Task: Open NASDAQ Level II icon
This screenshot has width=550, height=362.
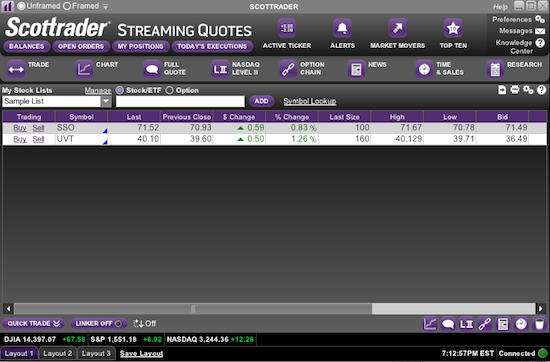Action: point(220,69)
